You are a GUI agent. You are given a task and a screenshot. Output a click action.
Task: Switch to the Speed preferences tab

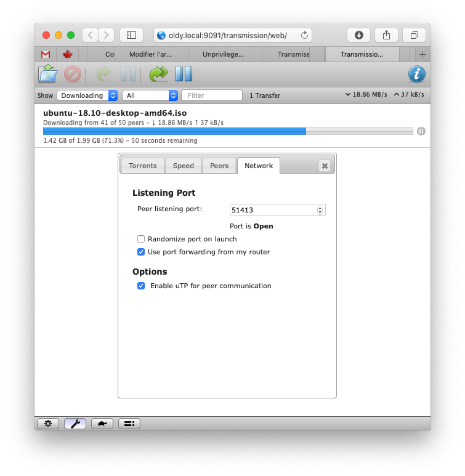(x=183, y=166)
